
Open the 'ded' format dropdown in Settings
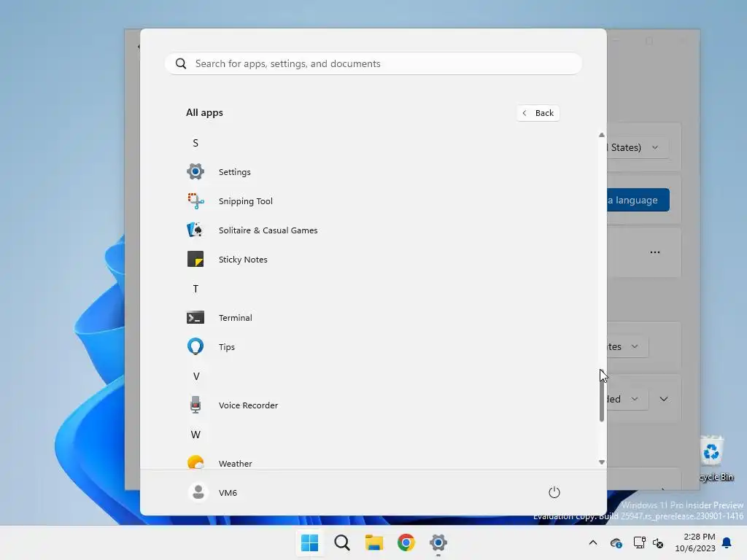(627, 399)
